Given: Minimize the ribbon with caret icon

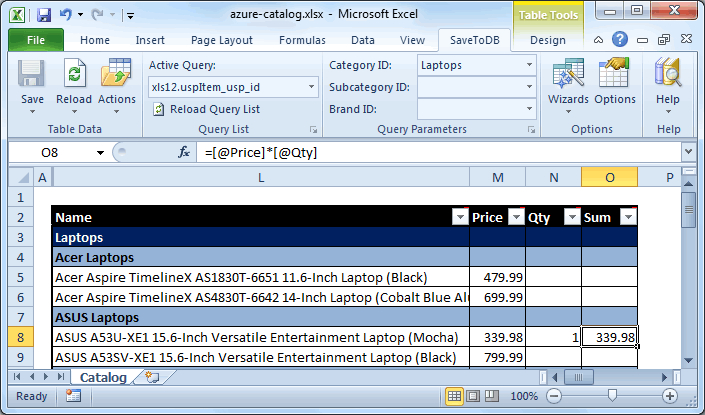Looking at the screenshot, I should click(598, 40).
